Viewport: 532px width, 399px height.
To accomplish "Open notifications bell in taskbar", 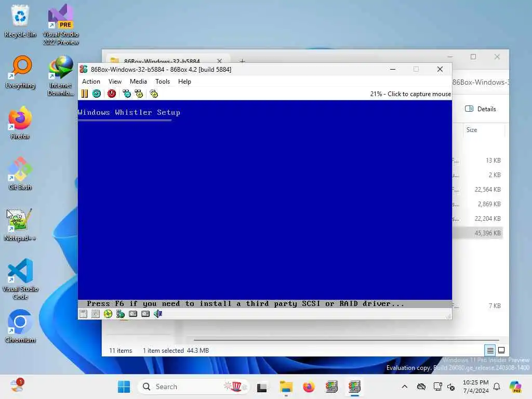I will point(497,387).
